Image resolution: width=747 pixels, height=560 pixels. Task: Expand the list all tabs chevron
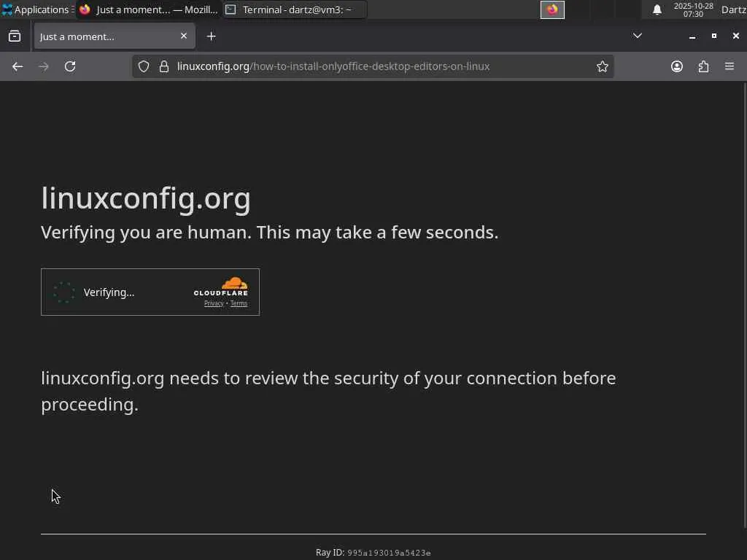pos(637,36)
